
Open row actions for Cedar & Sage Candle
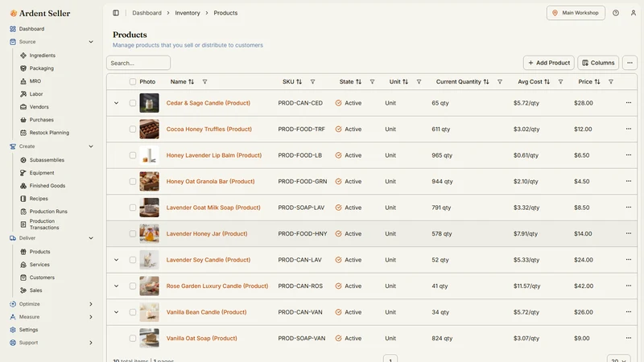[x=629, y=103]
